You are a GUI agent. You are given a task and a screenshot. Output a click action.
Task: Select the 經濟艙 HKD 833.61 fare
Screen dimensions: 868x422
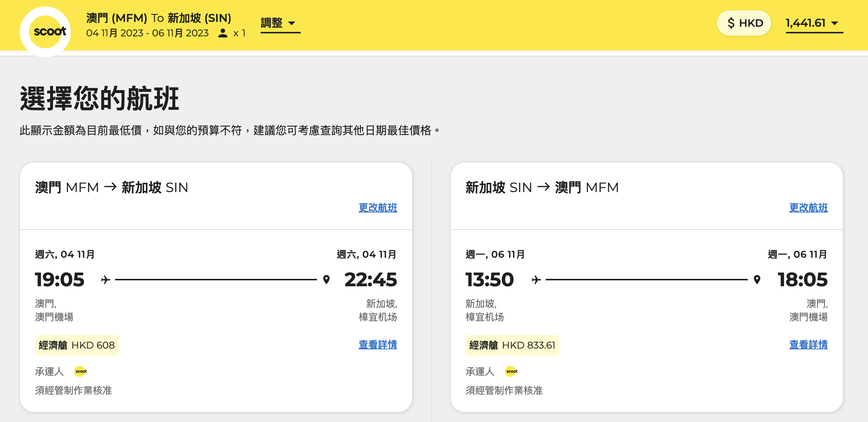click(x=512, y=345)
